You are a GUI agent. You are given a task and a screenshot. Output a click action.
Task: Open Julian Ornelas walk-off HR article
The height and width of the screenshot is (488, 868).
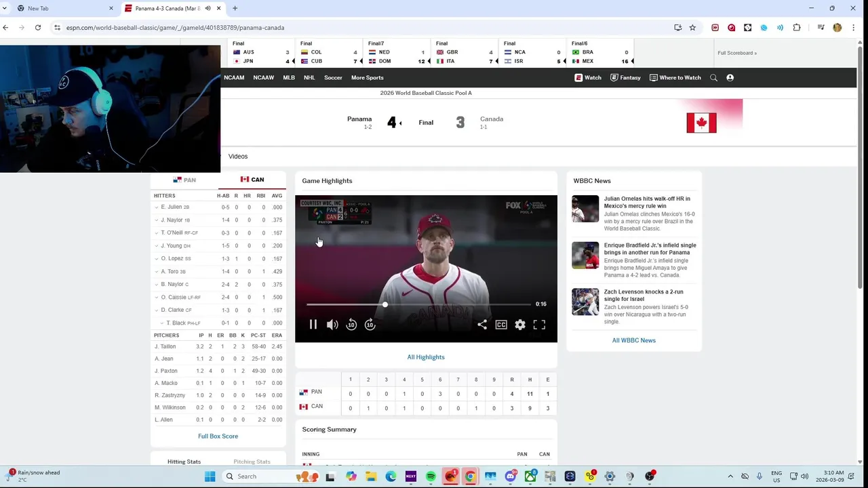point(647,202)
